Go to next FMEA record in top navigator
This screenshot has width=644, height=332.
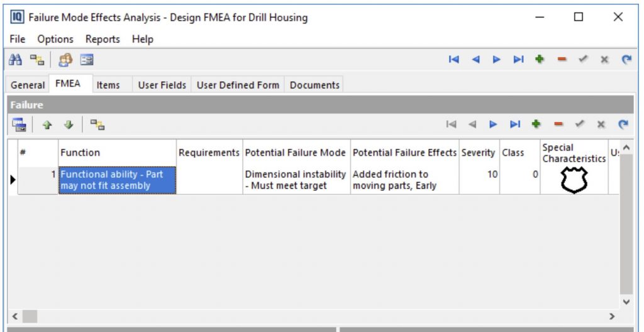pyautogui.click(x=496, y=60)
